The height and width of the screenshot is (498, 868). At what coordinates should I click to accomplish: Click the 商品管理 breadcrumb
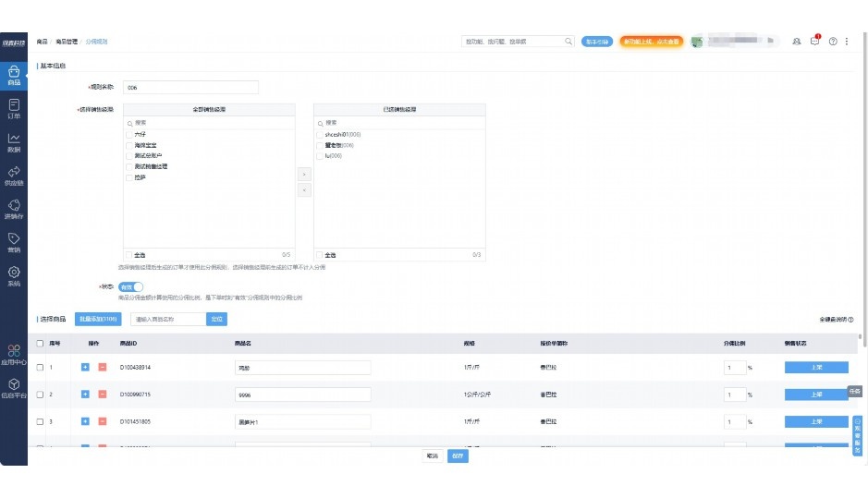pos(67,42)
